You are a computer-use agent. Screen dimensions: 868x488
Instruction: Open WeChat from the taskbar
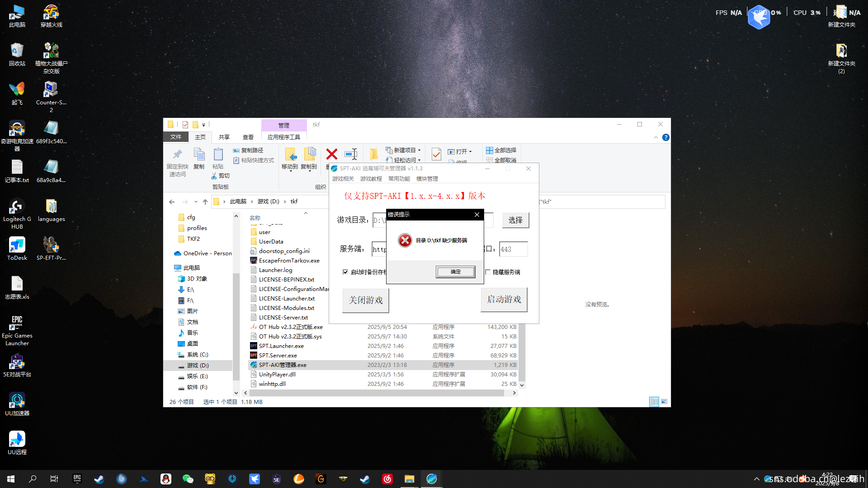coord(188,479)
